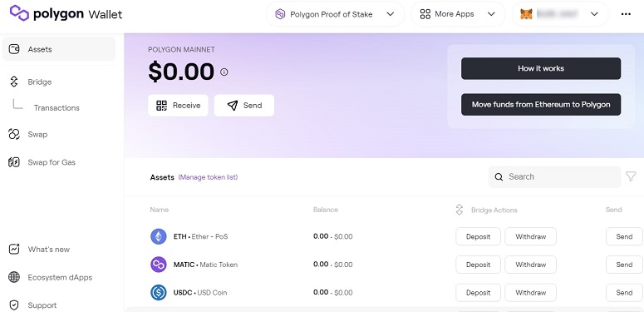Click the MATIC token icon
644x312 pixels.
[x=159, y=265]
